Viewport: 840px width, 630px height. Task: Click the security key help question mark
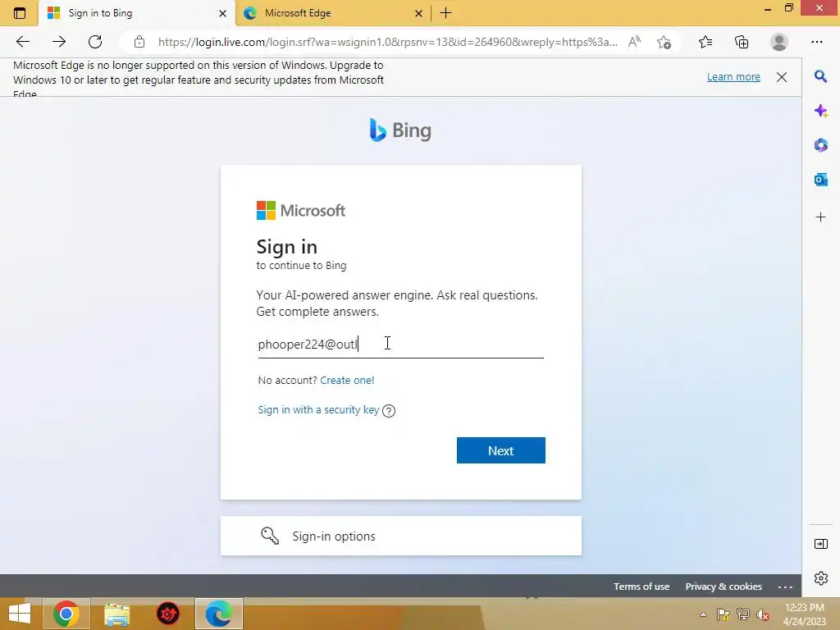point(389,411)
